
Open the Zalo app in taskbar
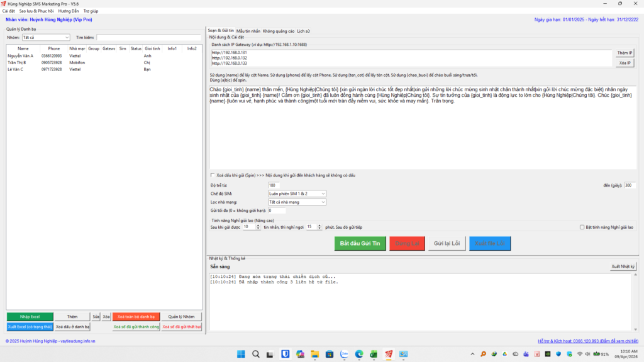[344, 354]
